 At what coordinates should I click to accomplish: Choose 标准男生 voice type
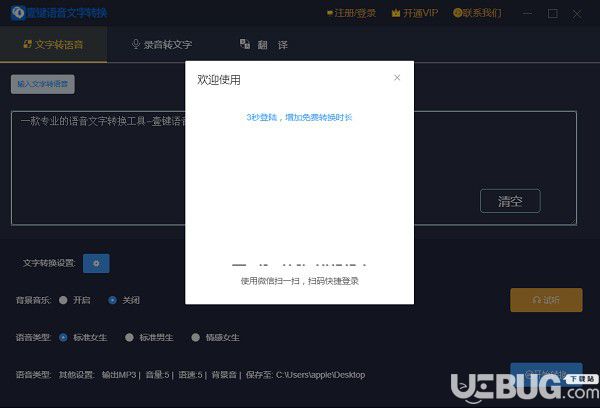(x=129, y=338)
